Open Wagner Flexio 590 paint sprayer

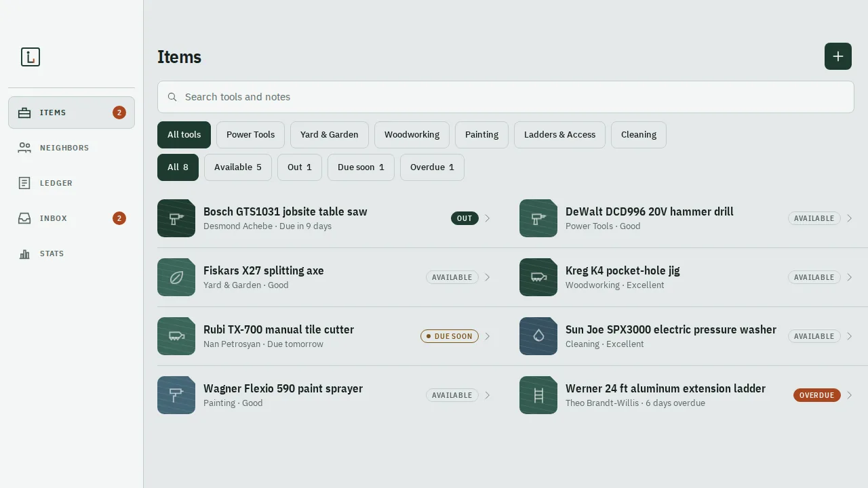pyautogui.click(x=325, y=395)
